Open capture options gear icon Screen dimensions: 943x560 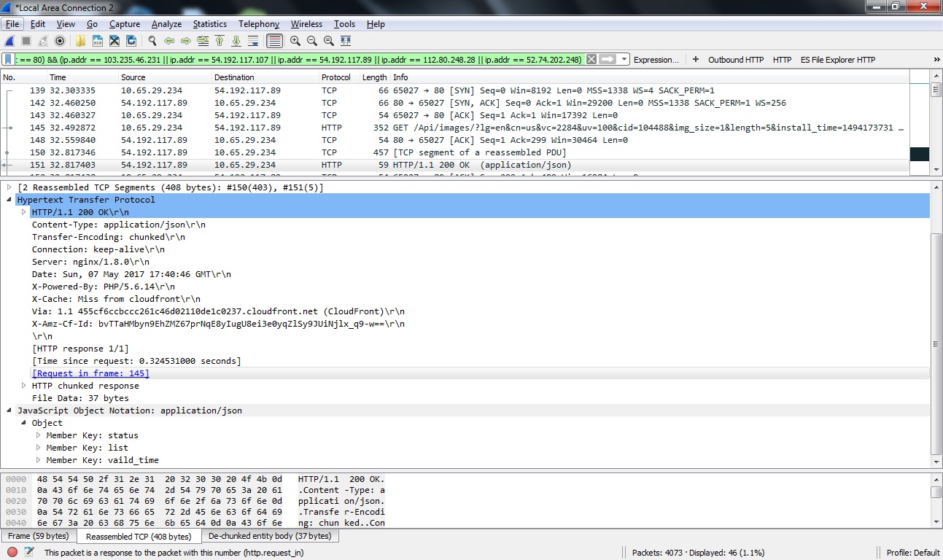coord(60,41)
